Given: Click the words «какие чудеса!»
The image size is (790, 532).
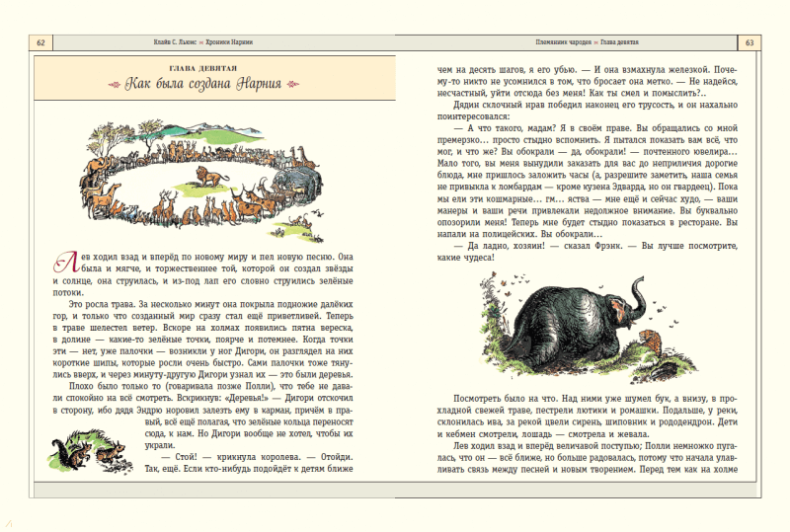Looking at the screenshot, I should (465, 258).
